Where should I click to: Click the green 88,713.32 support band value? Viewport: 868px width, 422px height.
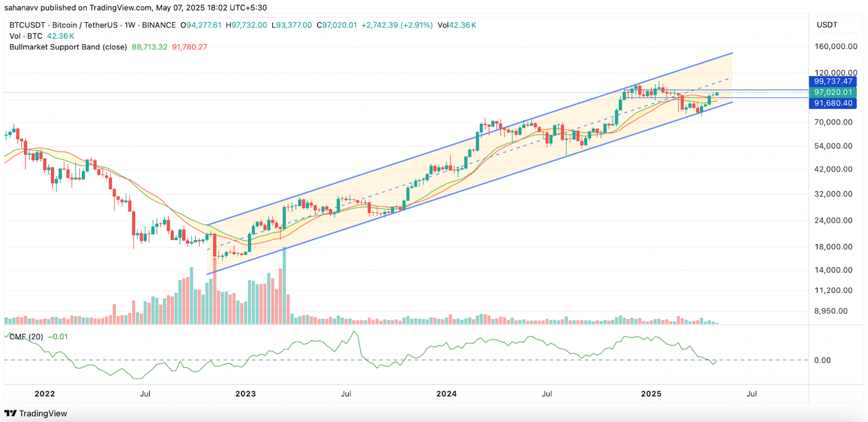point(150,47)
